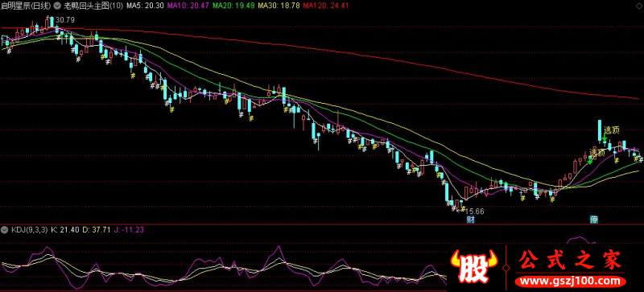The image size is (644, 292).
Task: Click the 停 suspension event marker
Action: 594,220
